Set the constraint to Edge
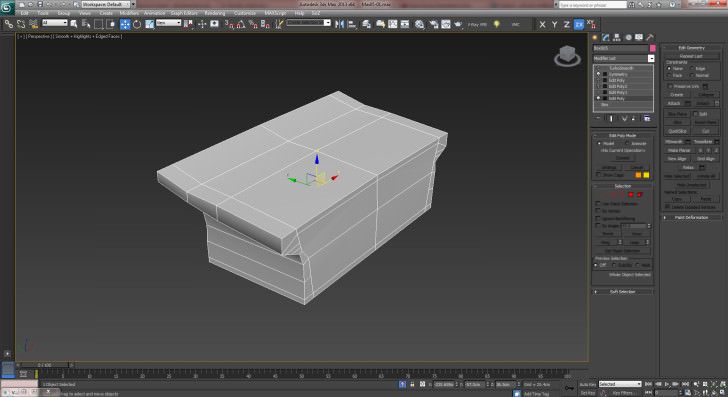728x397 pixels. pyautogui.click(x=692, y=69)
